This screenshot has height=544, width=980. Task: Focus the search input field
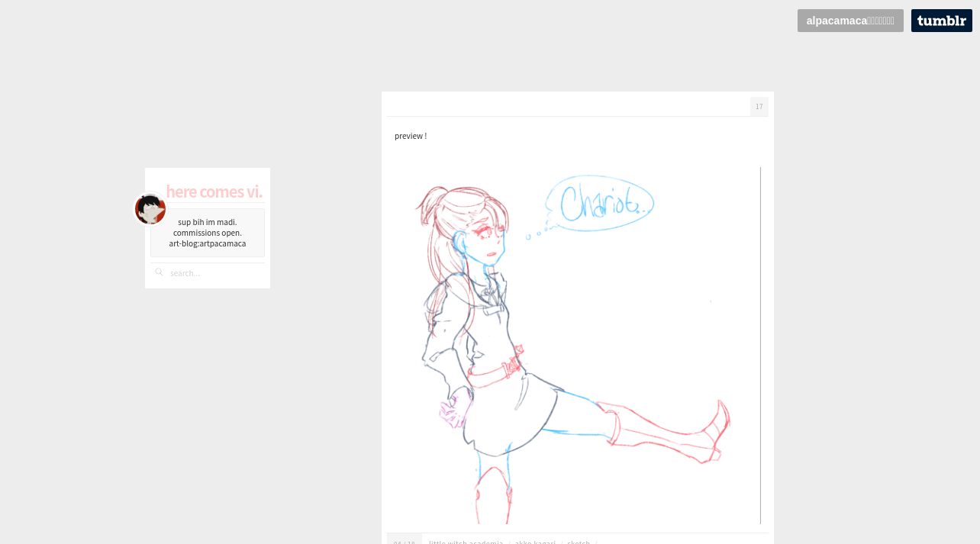click(x=215, y=273)
